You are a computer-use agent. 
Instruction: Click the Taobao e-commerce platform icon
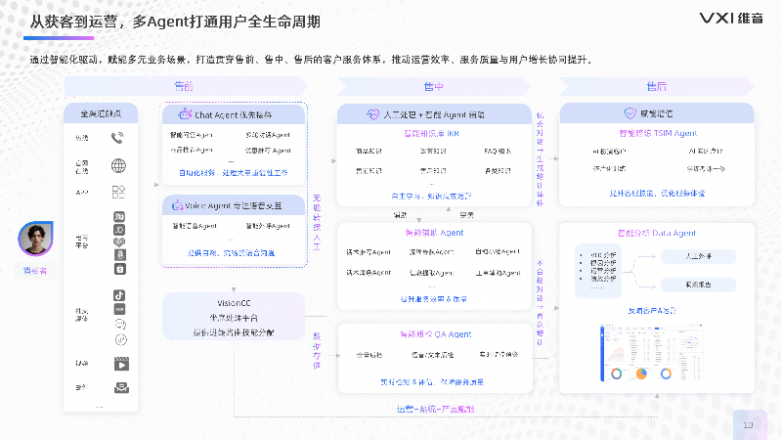119,217
